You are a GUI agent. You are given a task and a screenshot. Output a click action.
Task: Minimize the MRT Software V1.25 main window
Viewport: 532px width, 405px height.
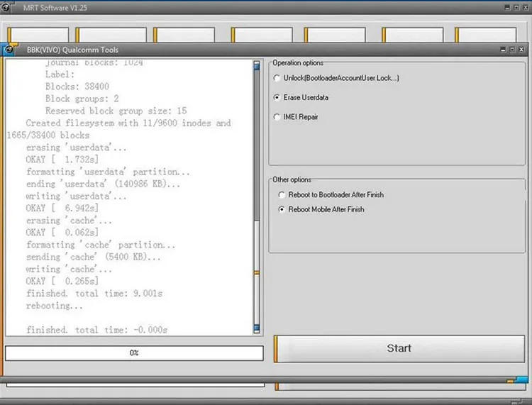[x=507, y=7]
